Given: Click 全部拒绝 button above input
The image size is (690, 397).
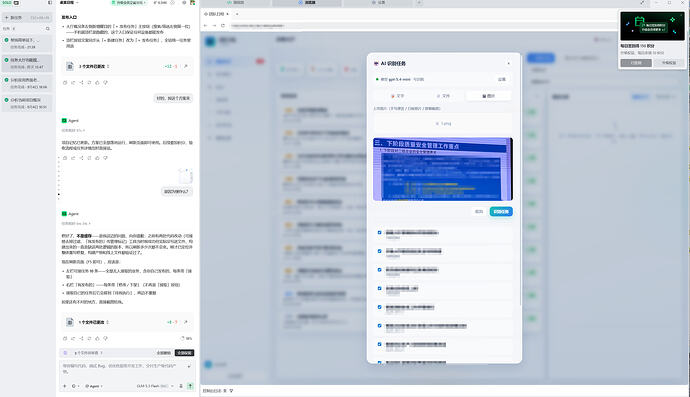Looking at the screenshot, I should click(164, 353).
